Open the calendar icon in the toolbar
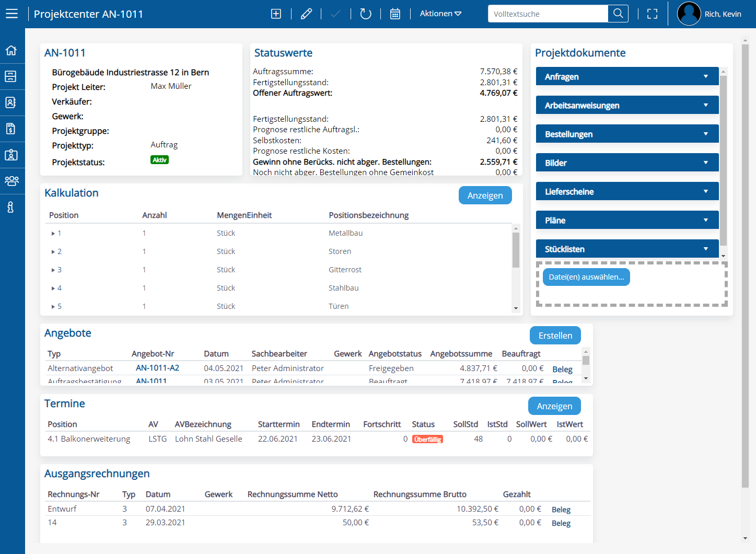Screen dimensions: 756x554 click(395, 14)
